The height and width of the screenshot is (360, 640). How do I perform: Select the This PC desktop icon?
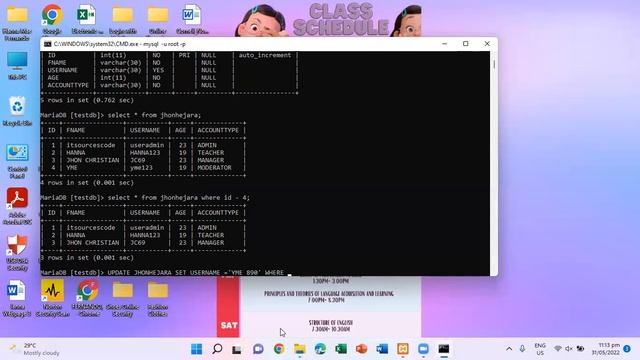(x=17, y=64)
